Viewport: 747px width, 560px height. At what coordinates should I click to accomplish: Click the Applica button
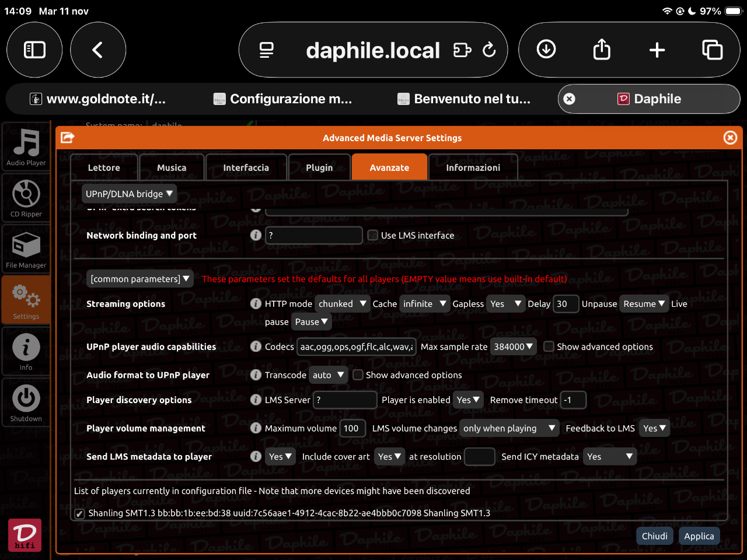699,536
